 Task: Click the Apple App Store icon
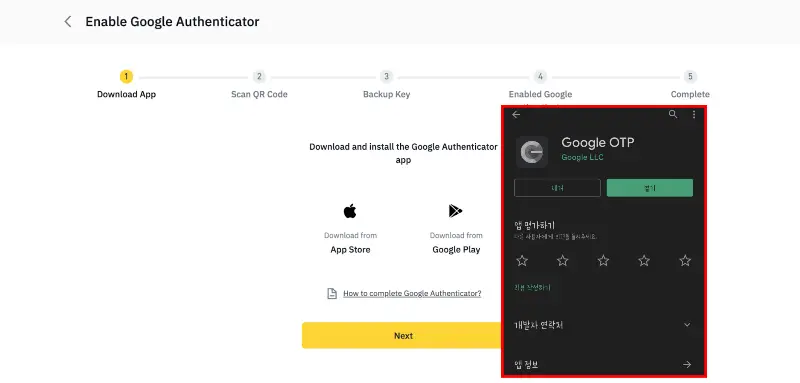tap(350, 211)
